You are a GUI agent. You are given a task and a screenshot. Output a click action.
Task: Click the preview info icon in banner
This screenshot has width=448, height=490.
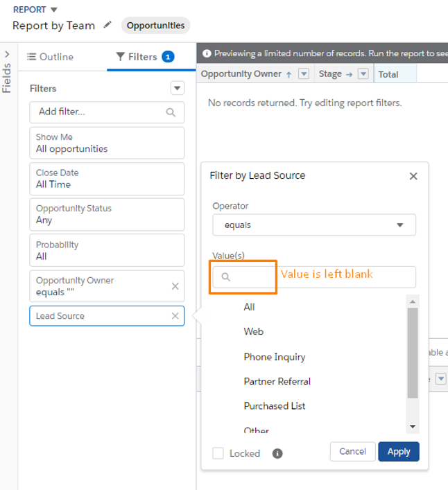(x=207, y=53)
